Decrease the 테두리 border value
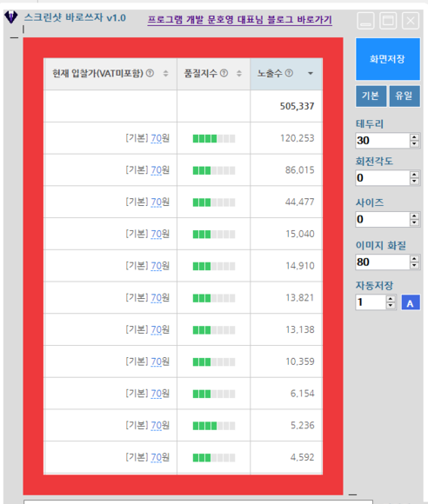 point(414,144)
